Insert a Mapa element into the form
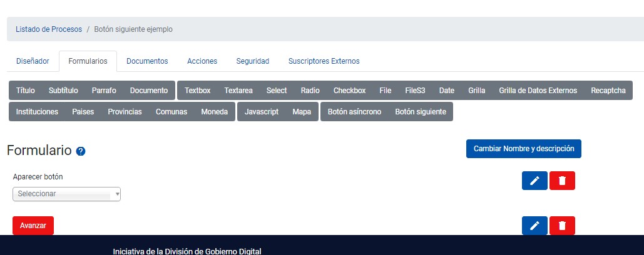Screen dimensions: 644x255 [x=302, y=112]
